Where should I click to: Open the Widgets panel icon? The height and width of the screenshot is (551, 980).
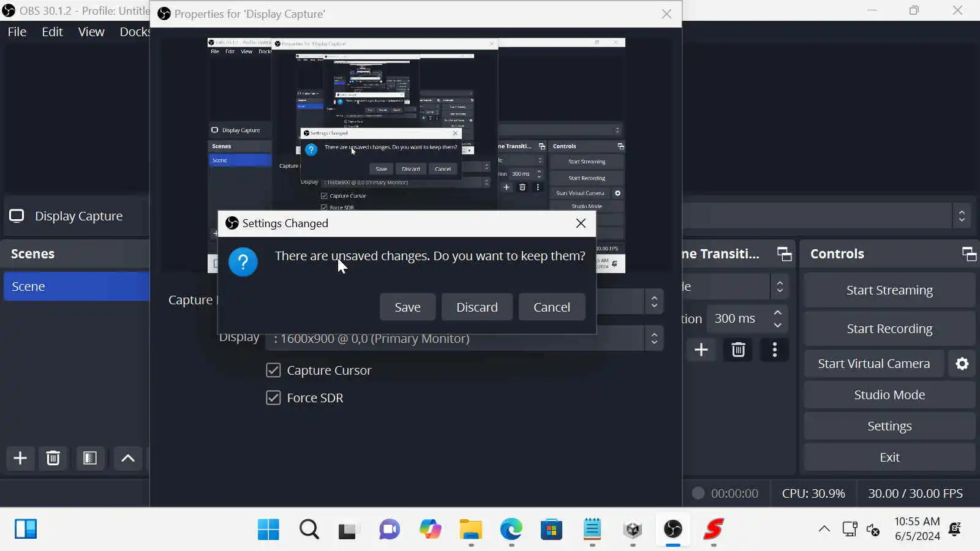click(26, 529)
